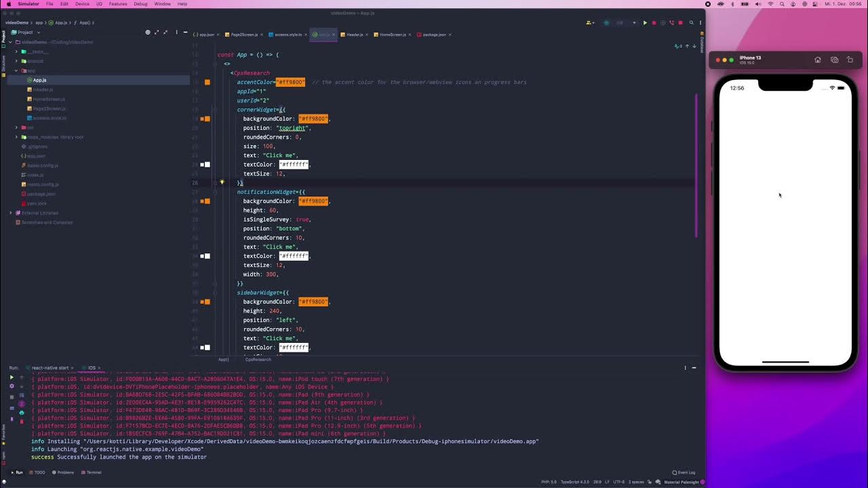Click Simulator home button icon

(x=818, y=60)
